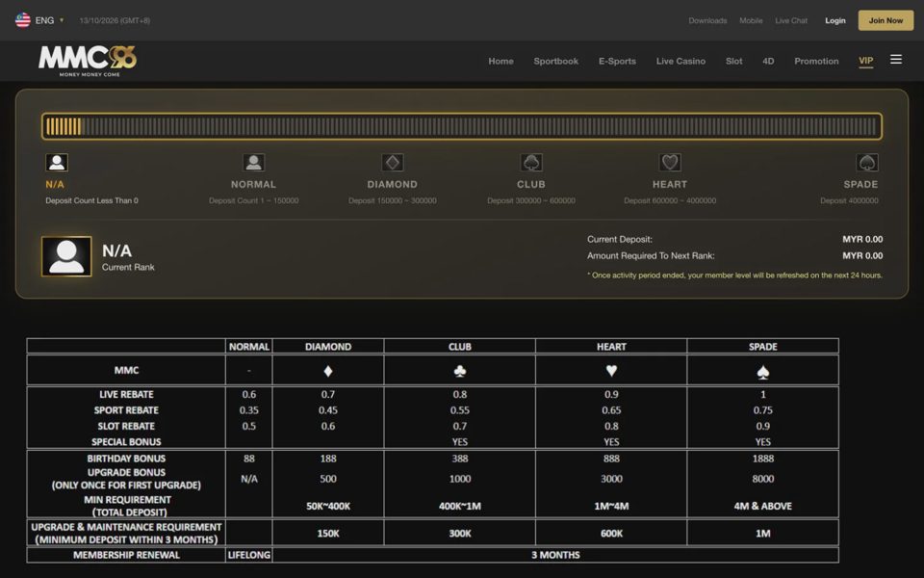Go to the Sportbook menu

click(x=555, y=61)
